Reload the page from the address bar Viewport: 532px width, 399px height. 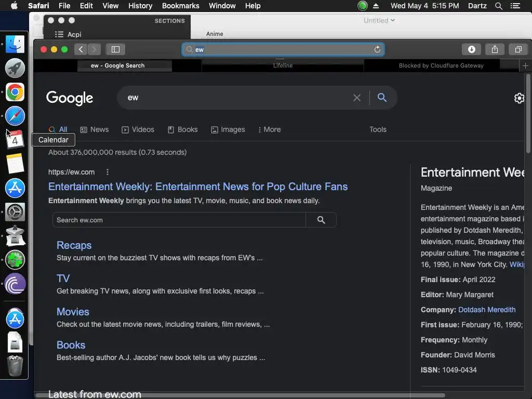377,49
